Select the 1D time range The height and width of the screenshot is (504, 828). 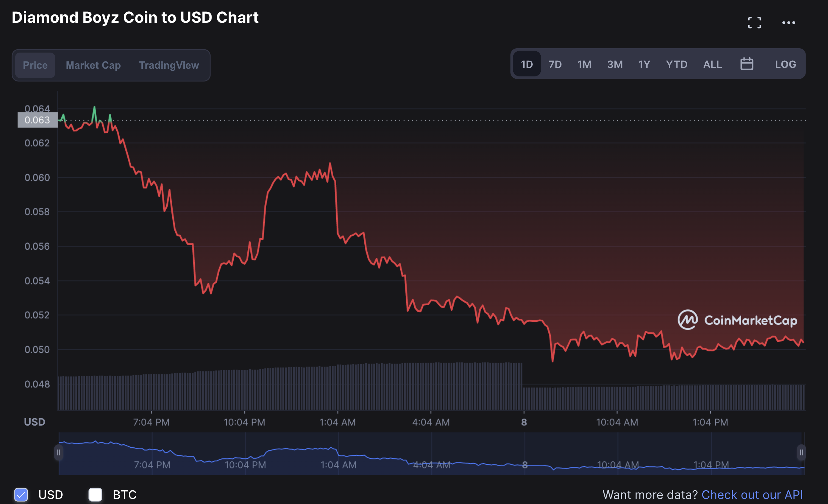[527, 64]
